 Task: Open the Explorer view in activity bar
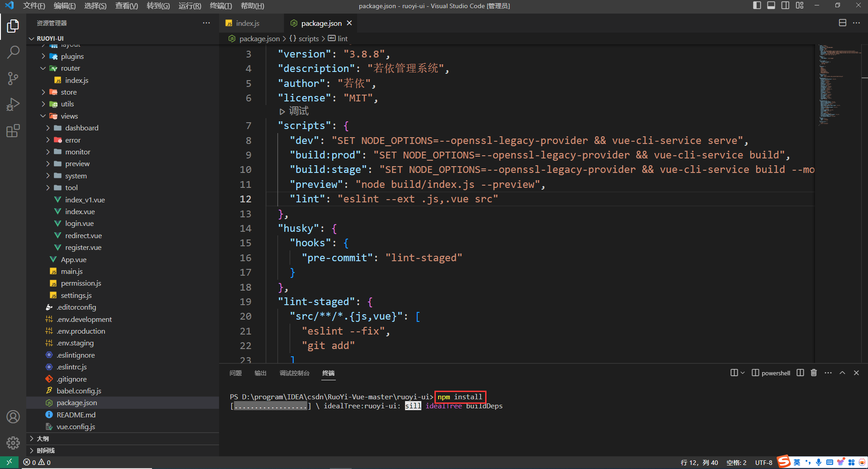point(13,26)
